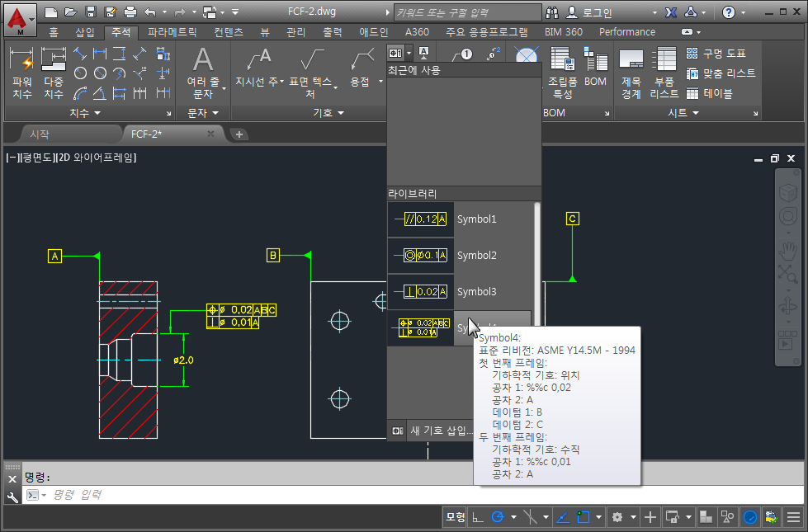The image size is (808, 532).
Task: Click the Open file folder icon
Action: 71,12
